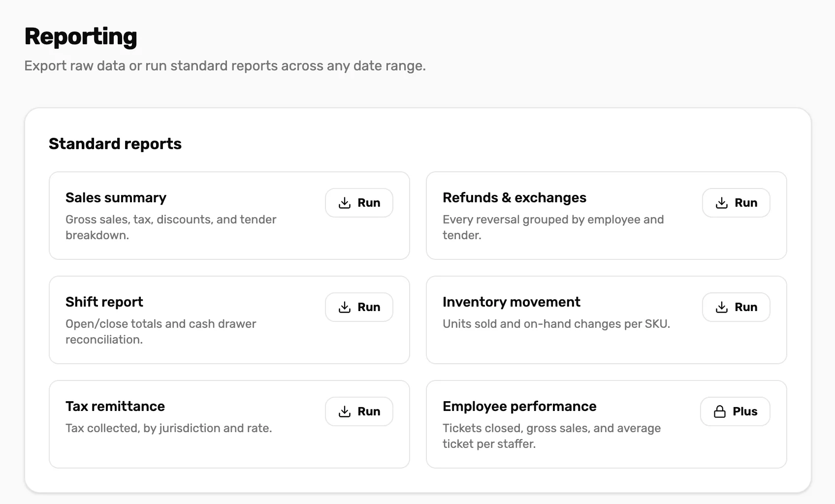Viewport: 835px width, 504px height.
Task: Run the Tax remittance report
Action: [359, 411]
